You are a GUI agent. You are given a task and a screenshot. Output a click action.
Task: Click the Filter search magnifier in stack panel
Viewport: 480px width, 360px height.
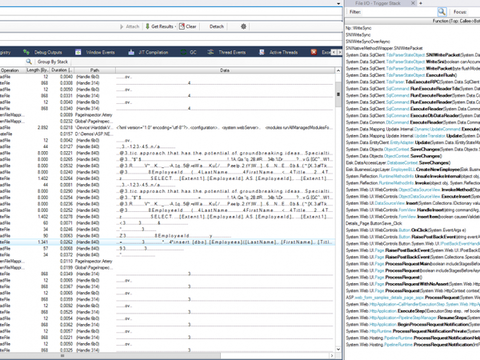click(x=442, y=12)
